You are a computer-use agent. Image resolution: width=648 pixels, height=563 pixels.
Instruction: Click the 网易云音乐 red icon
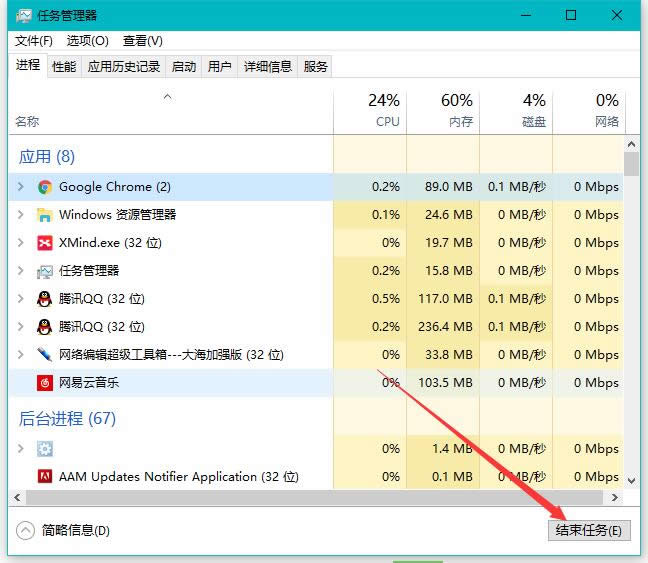(x=45, y=383)
